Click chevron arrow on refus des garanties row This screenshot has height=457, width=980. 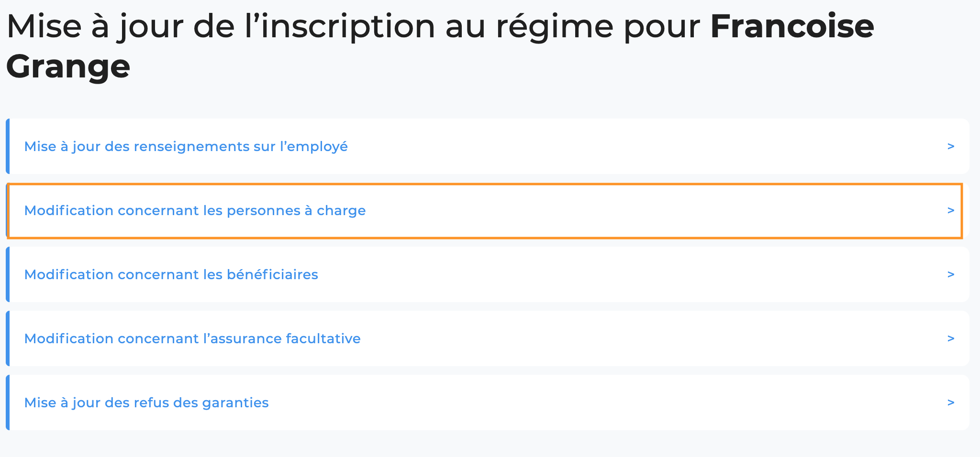point(951,403)
